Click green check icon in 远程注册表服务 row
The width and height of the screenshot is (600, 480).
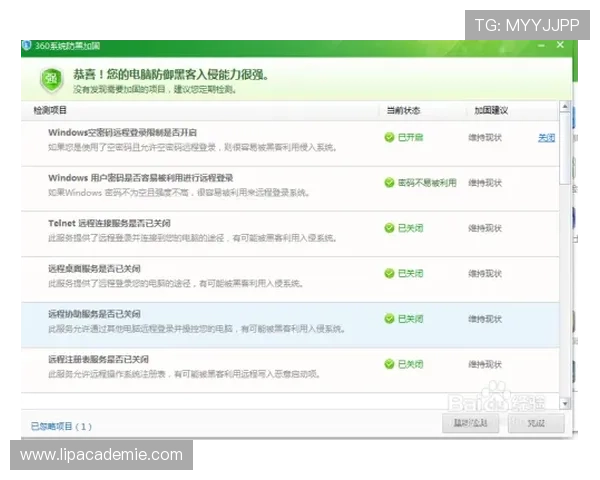click(389, 364)
